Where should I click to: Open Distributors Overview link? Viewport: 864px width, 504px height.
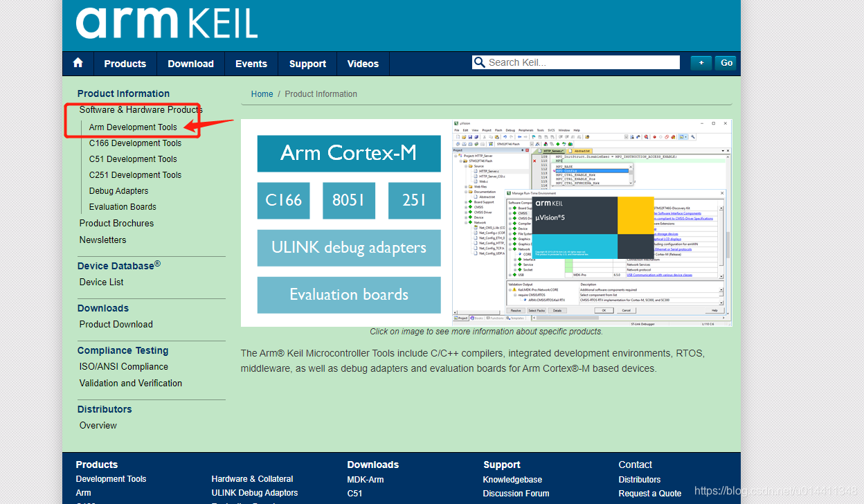coord(98,425)
